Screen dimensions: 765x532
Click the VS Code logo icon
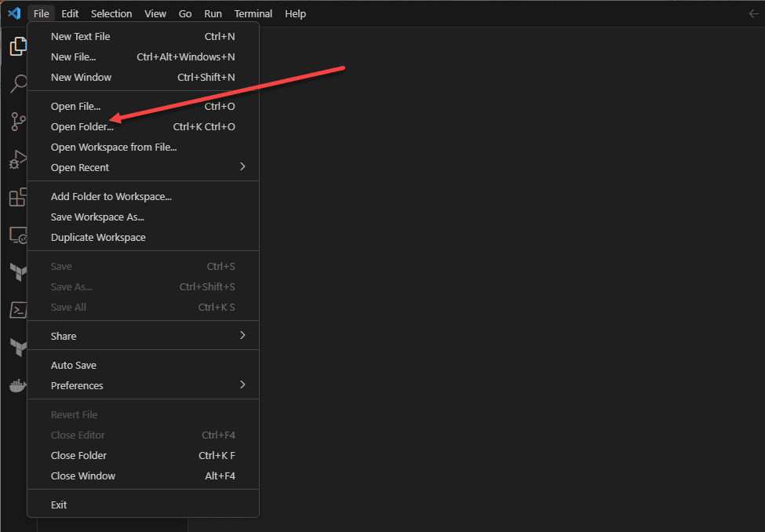(x=13, y=13)
